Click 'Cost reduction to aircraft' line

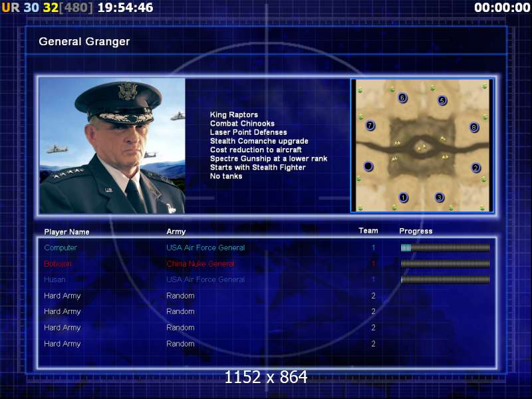pyautogui.click(x=256, y=150)
